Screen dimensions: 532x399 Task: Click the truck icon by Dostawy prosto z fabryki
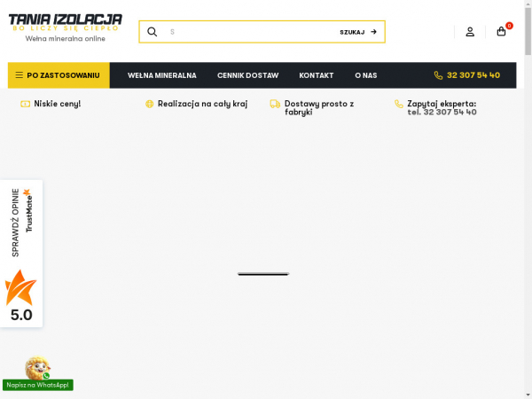[x=275, y=104]
